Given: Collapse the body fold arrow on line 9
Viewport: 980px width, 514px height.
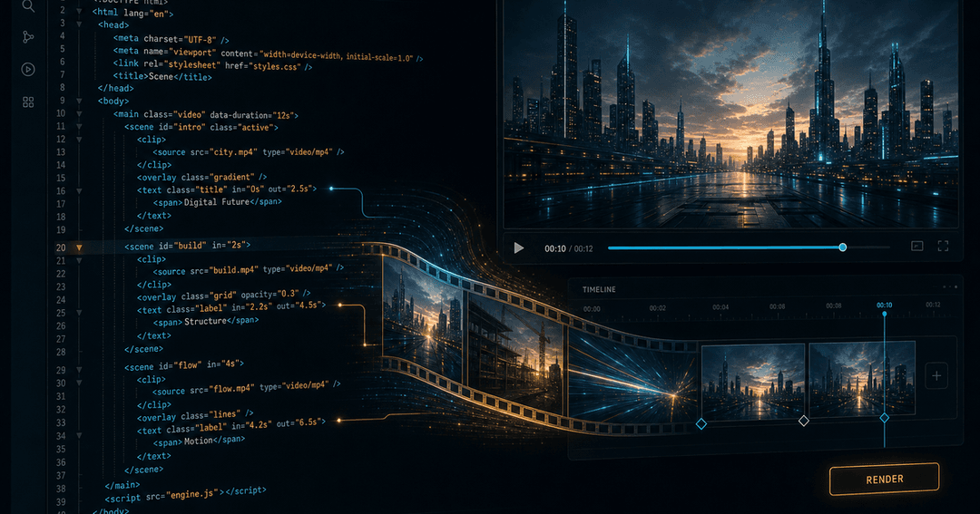Looking at the screenshot, I should pos(79,101).
